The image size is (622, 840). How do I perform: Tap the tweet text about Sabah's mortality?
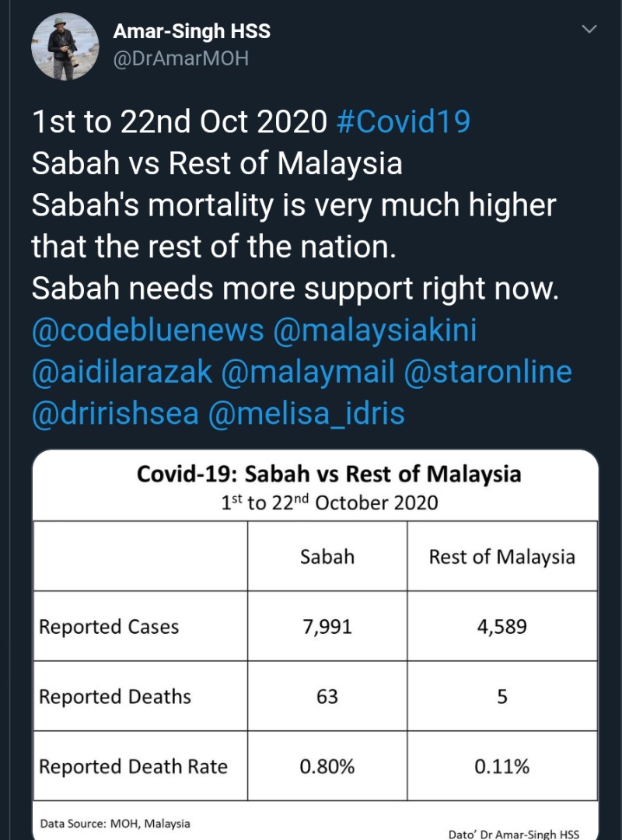(294, 226)
